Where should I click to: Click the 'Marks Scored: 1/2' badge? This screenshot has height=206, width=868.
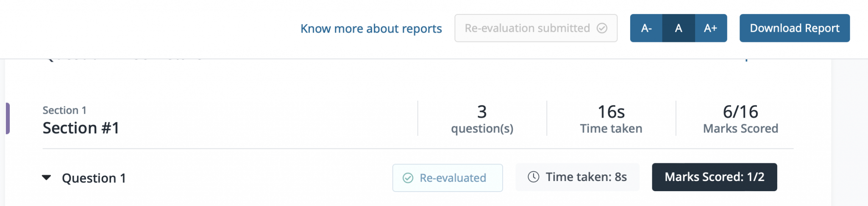(714, 177)
